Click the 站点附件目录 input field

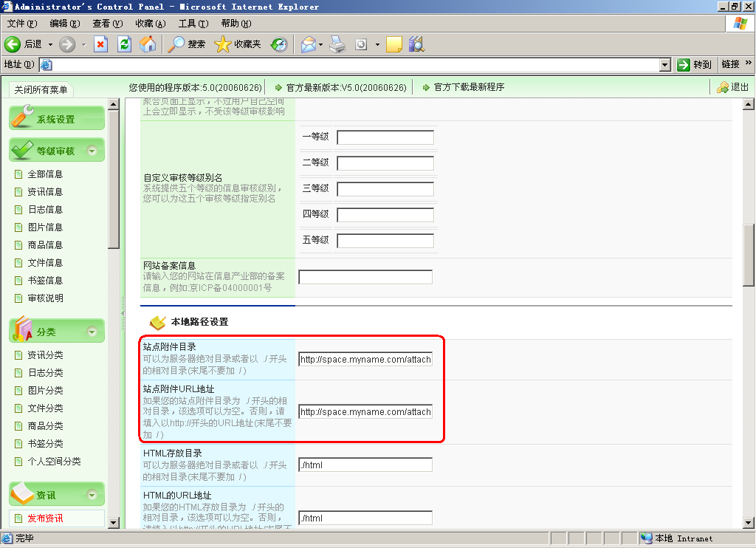pos(365,360)
